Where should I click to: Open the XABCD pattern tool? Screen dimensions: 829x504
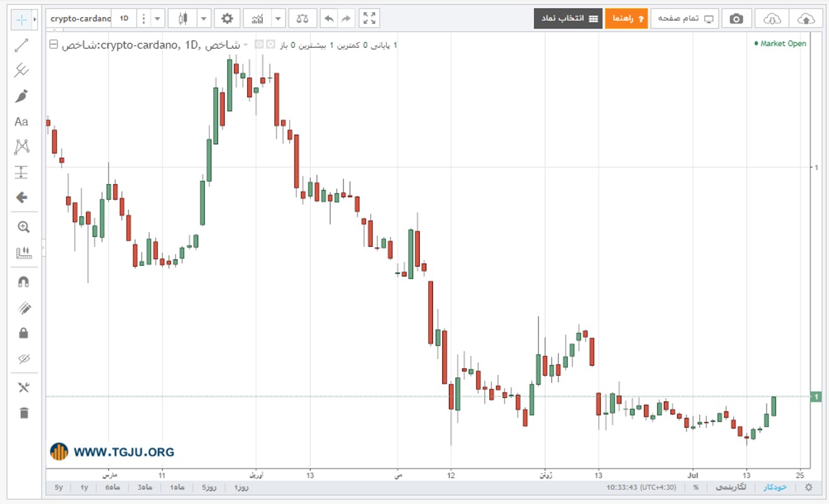coord(22,147)
